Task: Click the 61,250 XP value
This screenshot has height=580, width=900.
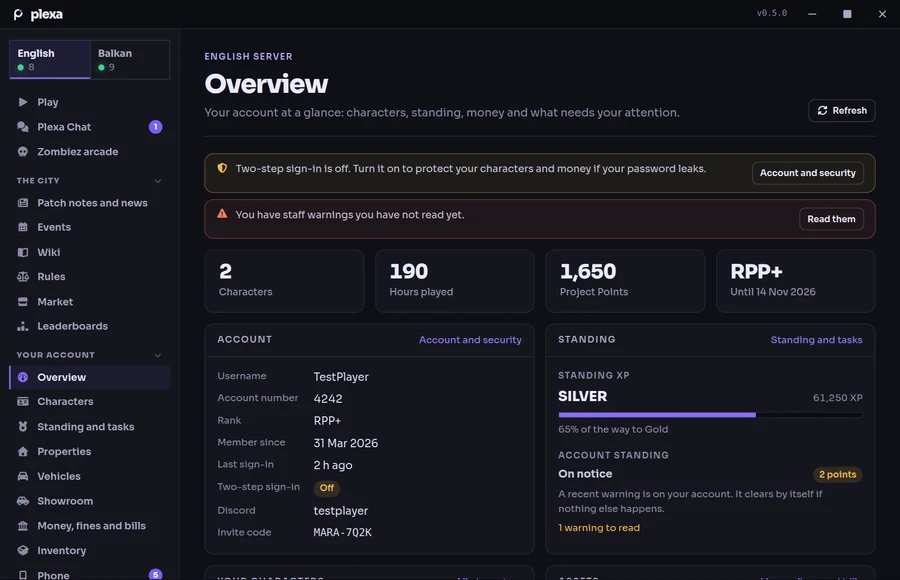Action: [837, 397]
